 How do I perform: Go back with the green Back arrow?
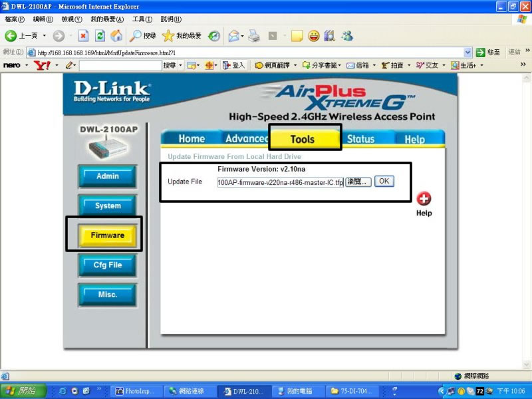pos(11,36)
